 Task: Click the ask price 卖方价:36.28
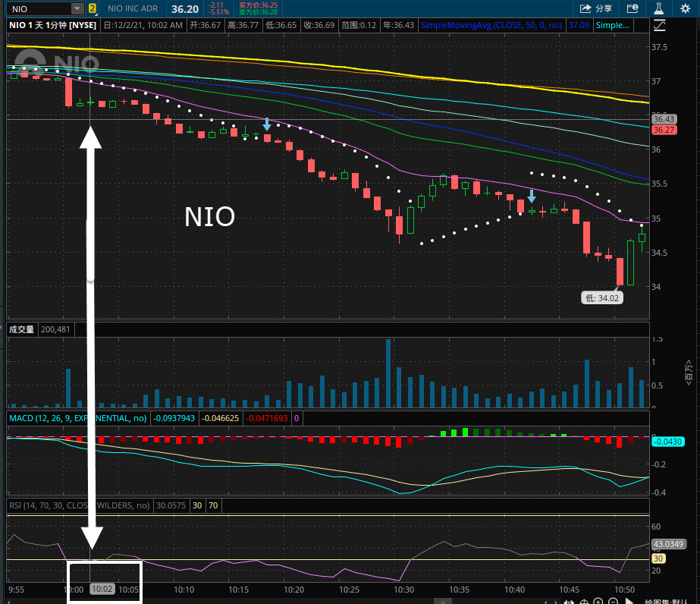[x=258, y=12]
